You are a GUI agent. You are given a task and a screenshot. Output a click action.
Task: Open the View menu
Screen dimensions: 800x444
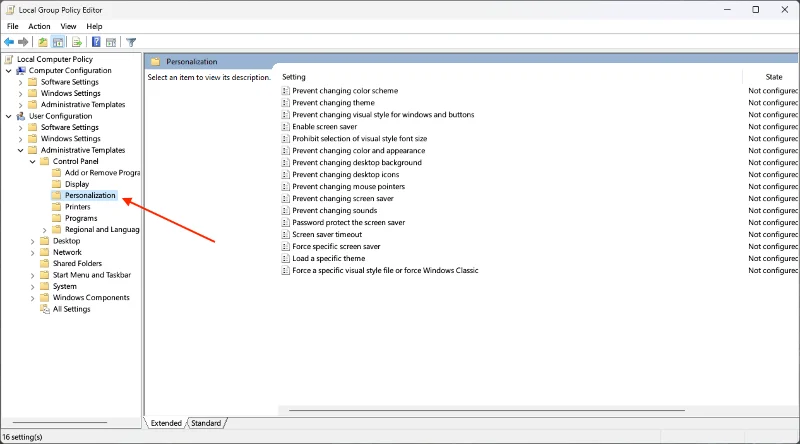(68, 26)
